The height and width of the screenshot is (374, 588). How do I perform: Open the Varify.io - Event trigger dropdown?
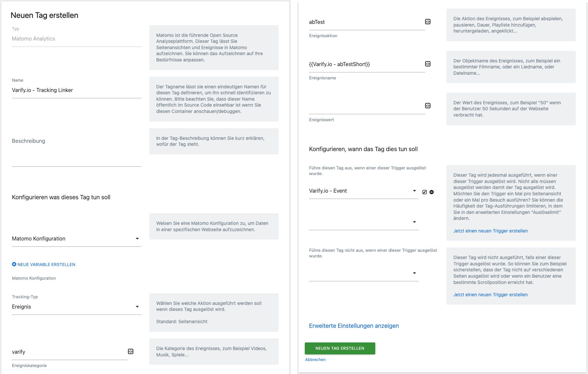click(364, 191)
